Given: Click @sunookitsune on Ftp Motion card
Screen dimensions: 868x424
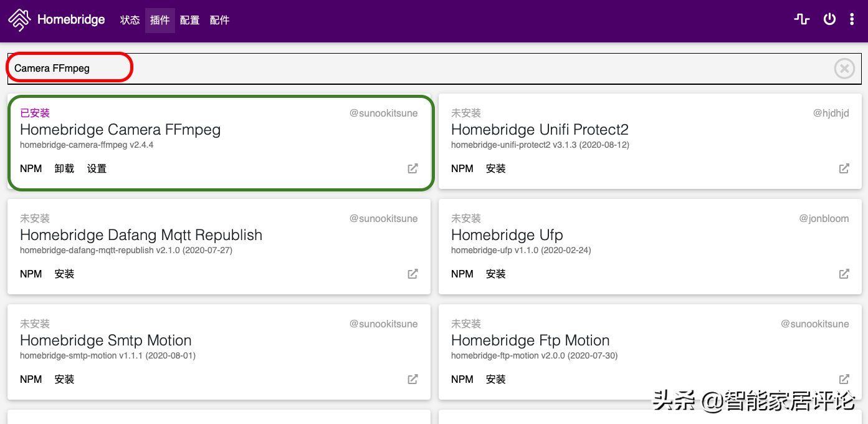Looking at the screenshot, I should coord(815,324).
